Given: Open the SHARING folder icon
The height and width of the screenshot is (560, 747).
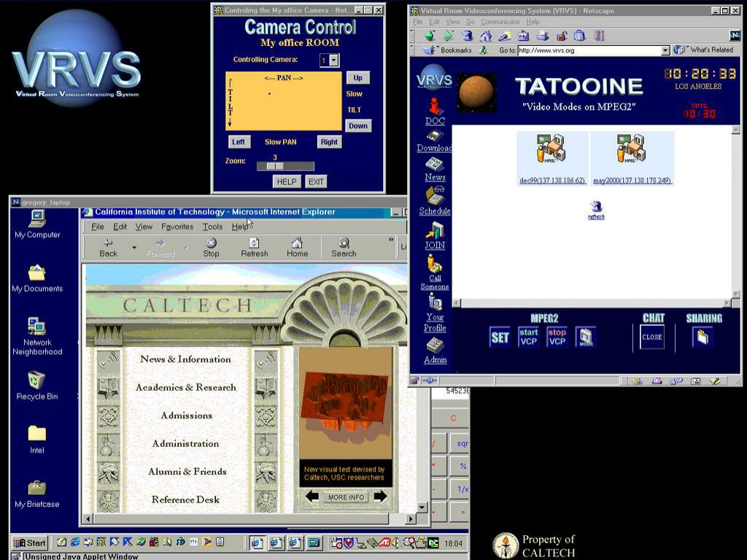Looking at the screenshot, I should pos(703,337).
